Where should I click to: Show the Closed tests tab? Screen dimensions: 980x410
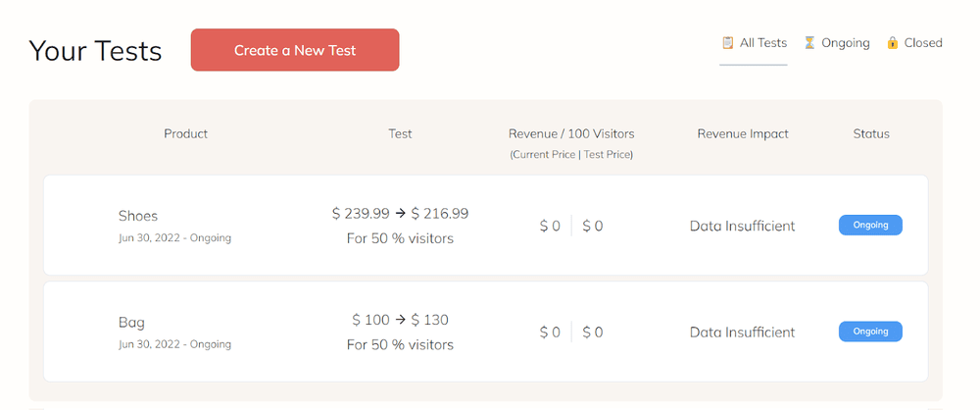(x=914, y=43)
